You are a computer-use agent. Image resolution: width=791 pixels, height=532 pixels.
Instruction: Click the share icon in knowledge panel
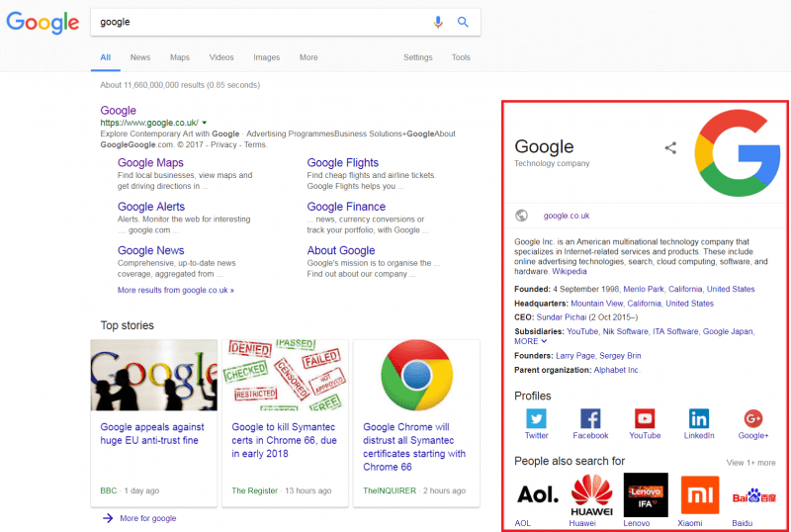coord(670,148)
